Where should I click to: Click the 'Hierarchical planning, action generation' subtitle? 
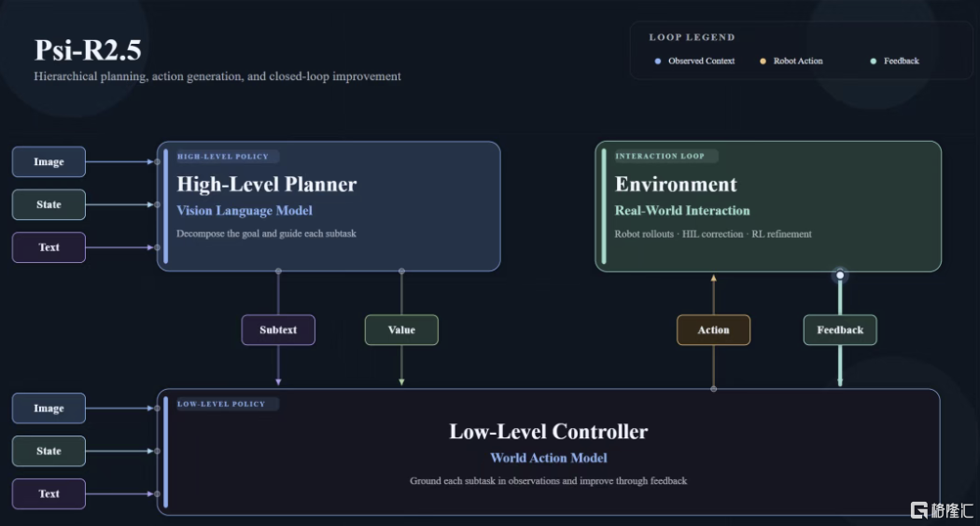[217, 76]
